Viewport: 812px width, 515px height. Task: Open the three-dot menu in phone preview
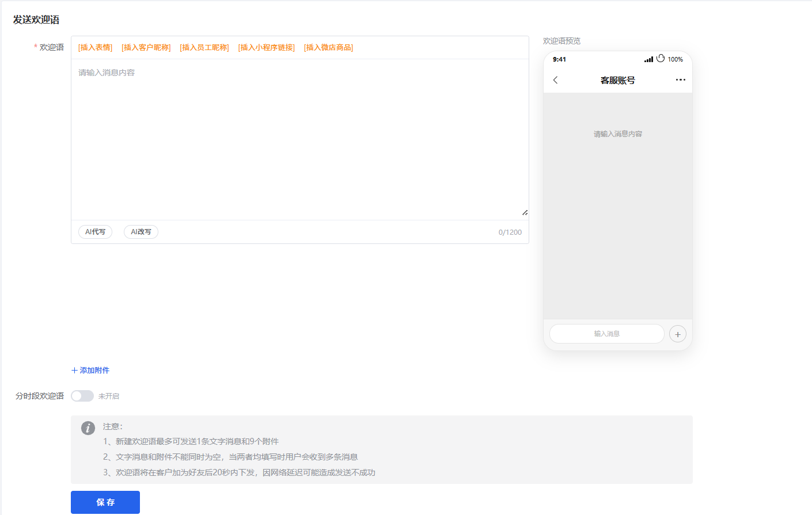click(x=681, y=80)
